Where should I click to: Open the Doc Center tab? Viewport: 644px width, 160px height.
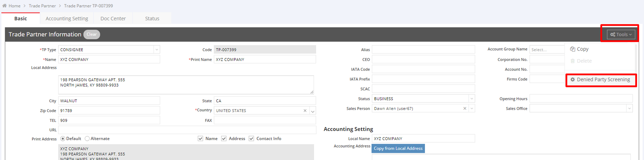[113, 19]
